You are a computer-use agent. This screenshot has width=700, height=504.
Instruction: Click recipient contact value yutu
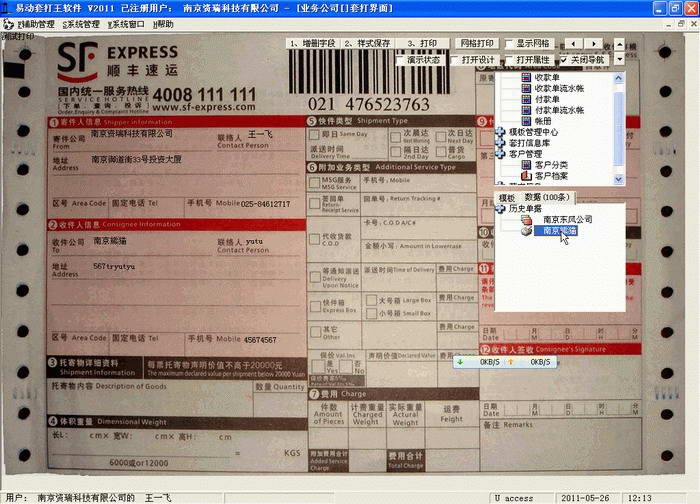click(254, 242)
